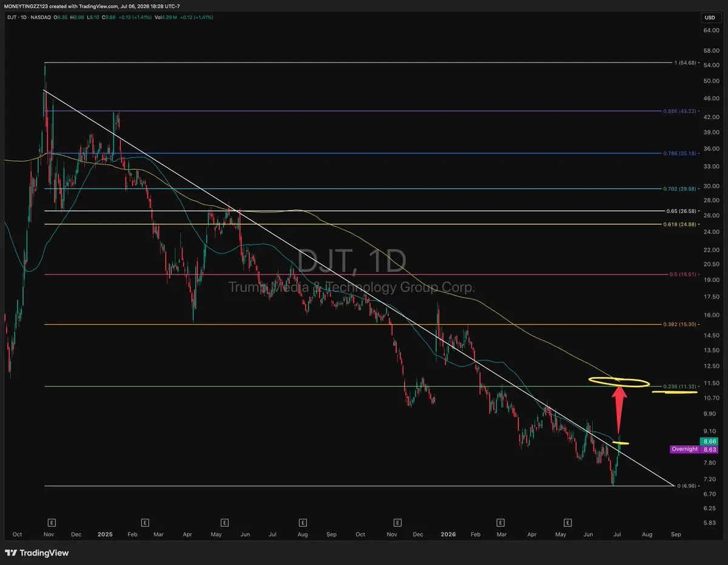Click the E earnings marker above Nov 2025
Viewport: 728px width, 565px height.
click(x=397, y=522)
